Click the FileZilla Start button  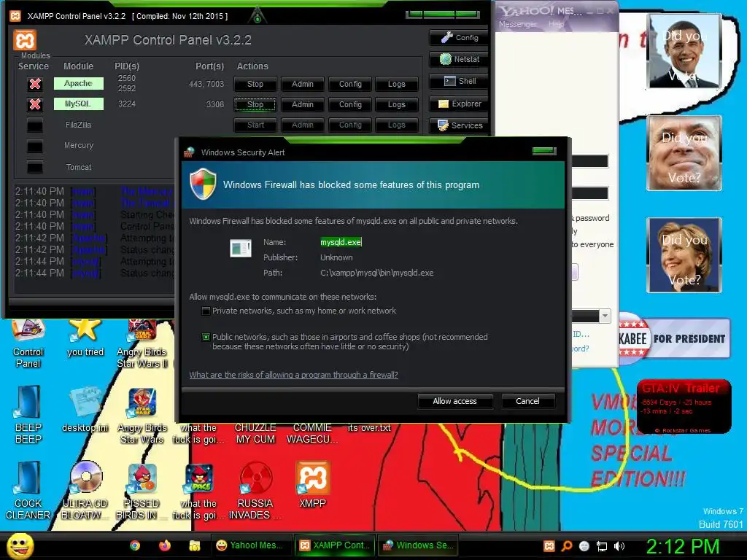coord(255,125)
